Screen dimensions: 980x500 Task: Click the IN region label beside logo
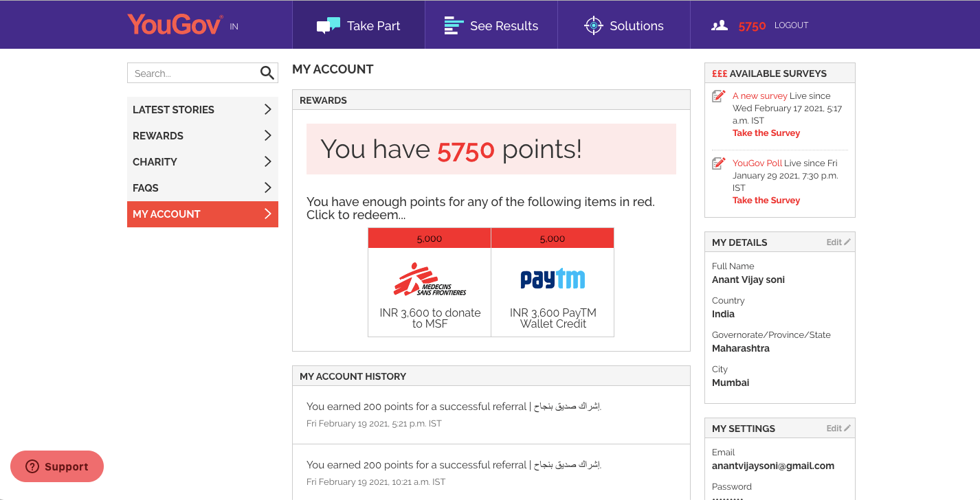tap(234, 27)
